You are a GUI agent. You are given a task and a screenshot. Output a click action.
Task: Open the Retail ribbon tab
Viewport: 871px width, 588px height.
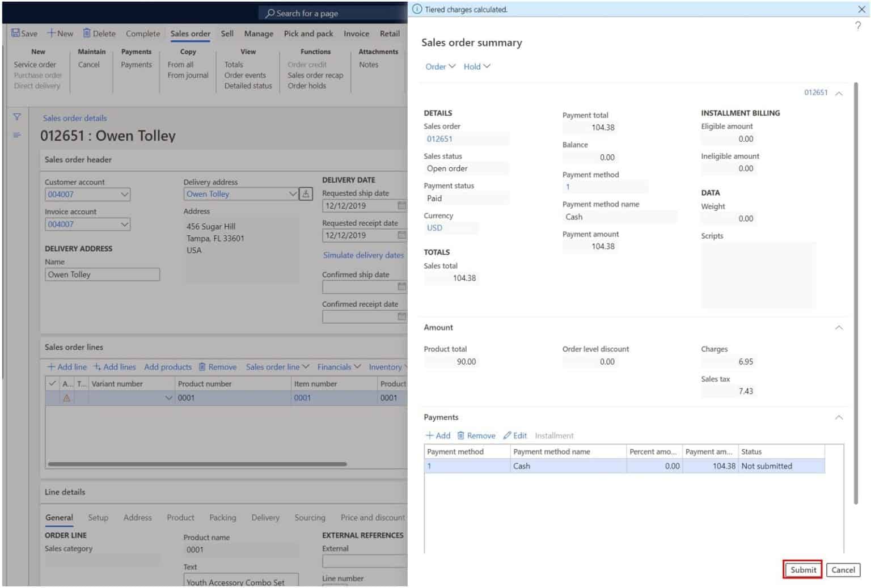390,33
